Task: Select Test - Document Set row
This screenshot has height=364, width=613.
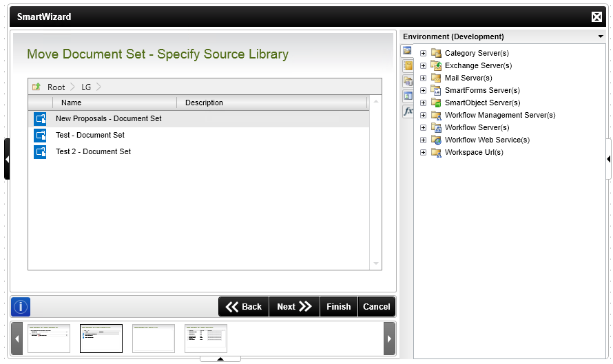Action: (198, 135)
